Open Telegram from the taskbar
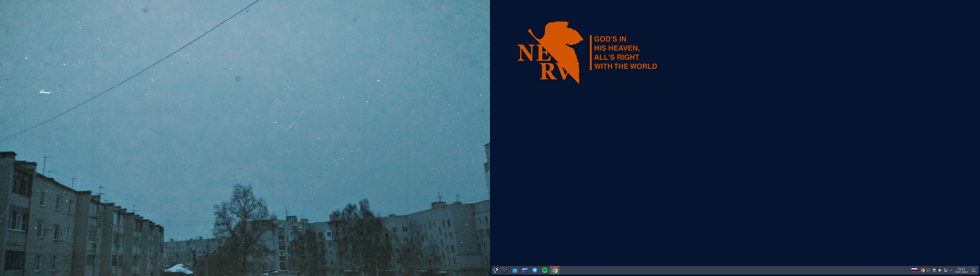Image resolution: width=980 pixels, height=276 pixels. [535, 270]
